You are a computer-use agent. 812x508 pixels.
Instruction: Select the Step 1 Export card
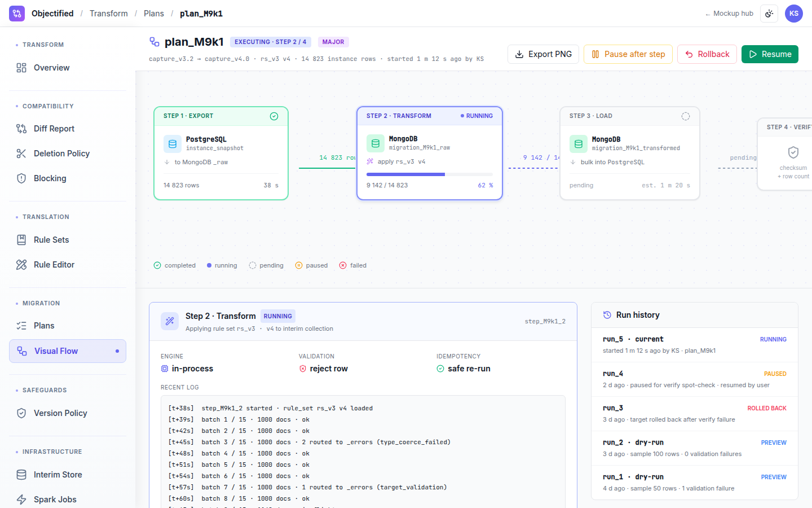click(x=221, y=154)
